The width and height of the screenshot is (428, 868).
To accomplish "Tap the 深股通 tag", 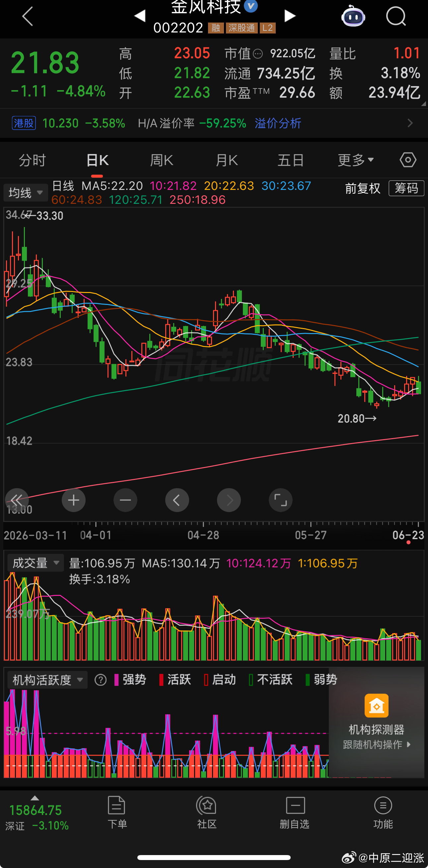I will [242, 28].
